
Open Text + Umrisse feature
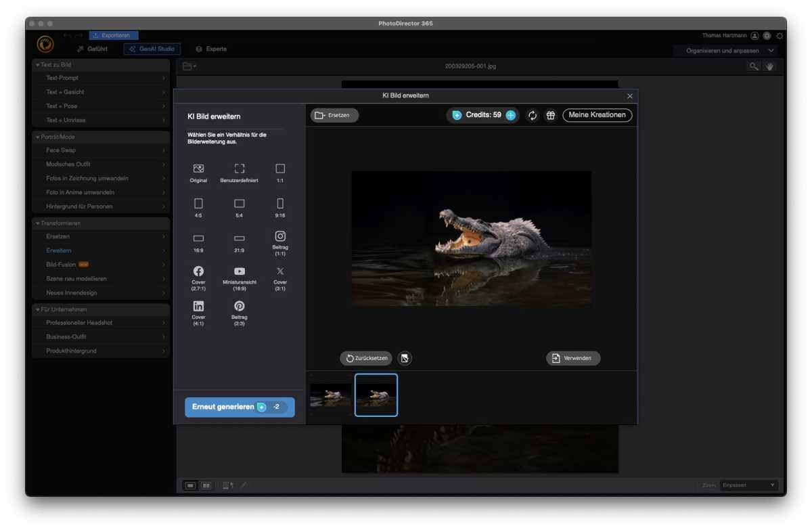click(101, 120)
